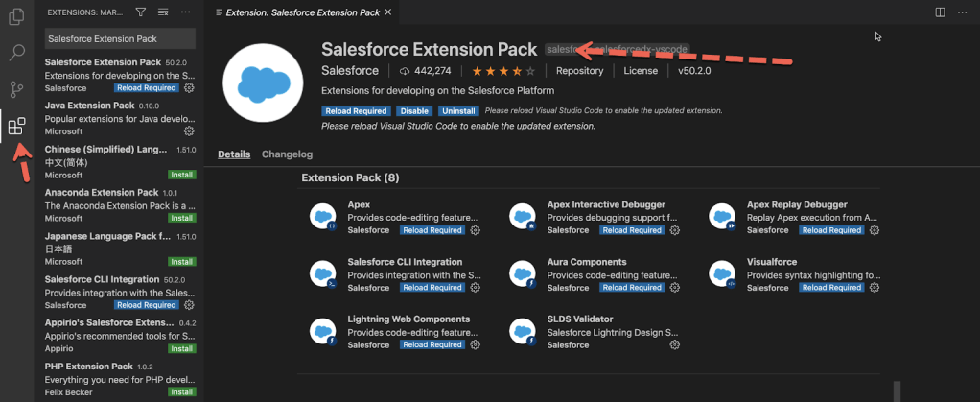
Task: Open the Source Control view
Action: (16, 89)
